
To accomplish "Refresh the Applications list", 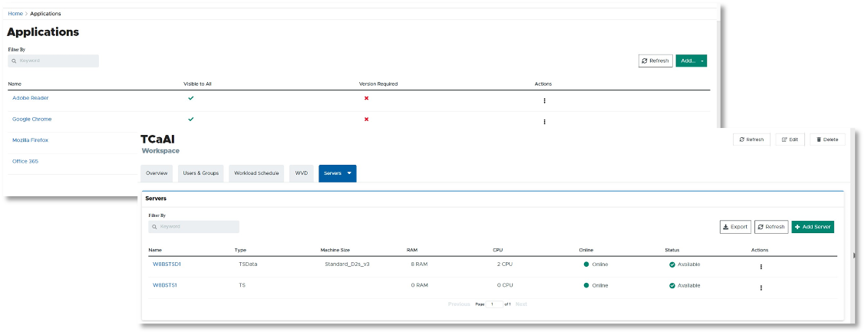I will tap(655, 61).
